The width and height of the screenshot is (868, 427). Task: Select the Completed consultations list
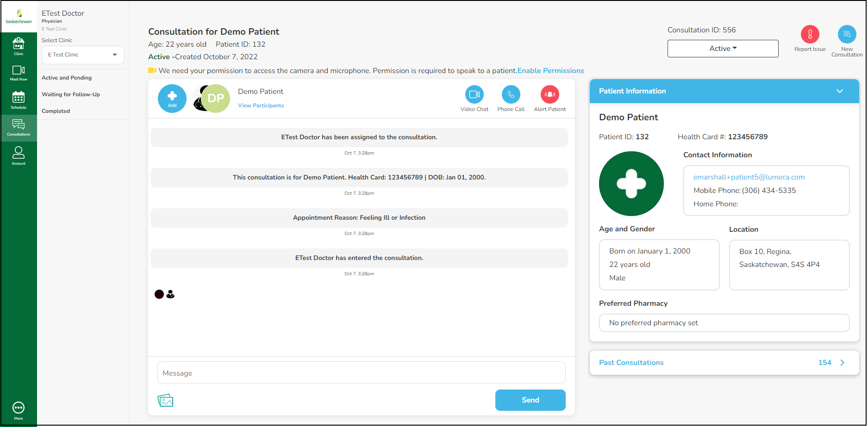pyautogui.click(x=56, y=111)
